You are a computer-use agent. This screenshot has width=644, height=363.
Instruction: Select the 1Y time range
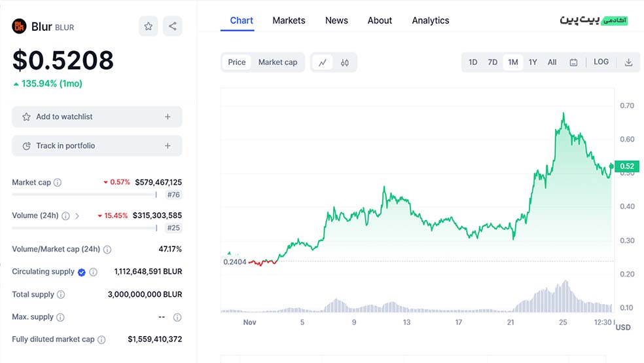533,62
